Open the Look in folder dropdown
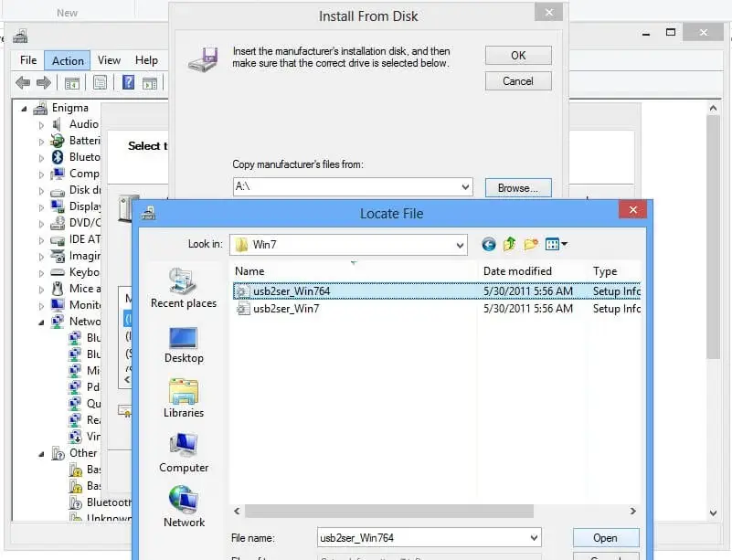Screen dimensions: 732x560 point(460,244)
